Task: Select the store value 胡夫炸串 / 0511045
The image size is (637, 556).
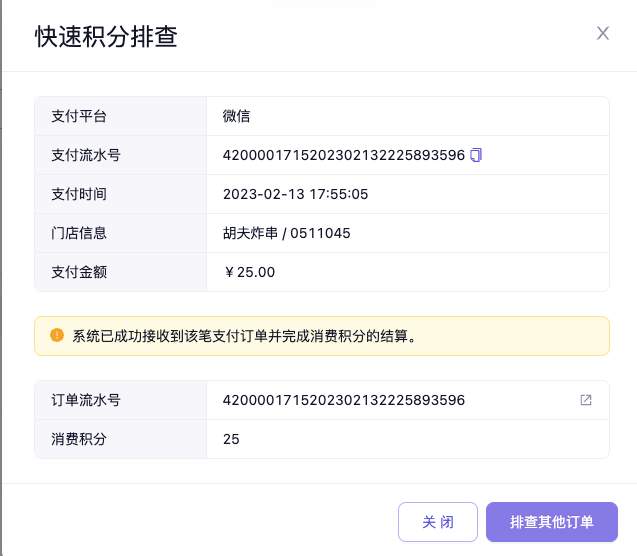Action: tap(286, 233)
